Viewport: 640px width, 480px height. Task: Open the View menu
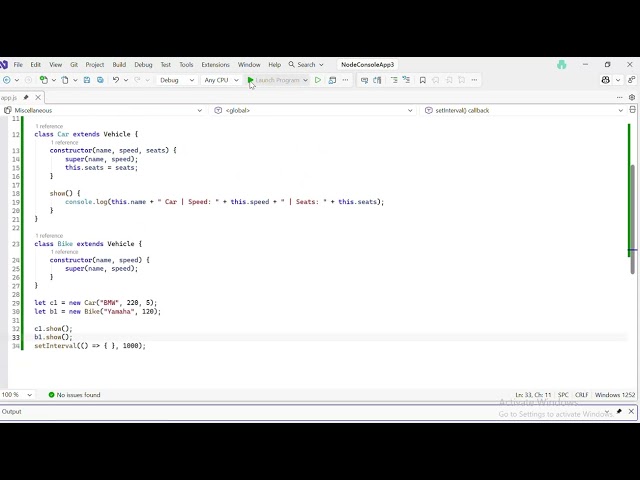[x=56, y=64]
